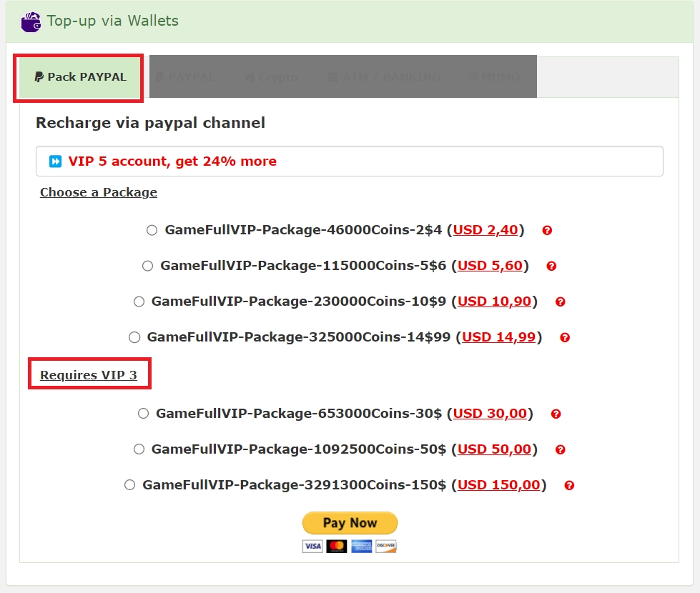Show help for the USD 150,00 package
The height and width of the screenshot is (593, 700).
(x=569, y=485)
